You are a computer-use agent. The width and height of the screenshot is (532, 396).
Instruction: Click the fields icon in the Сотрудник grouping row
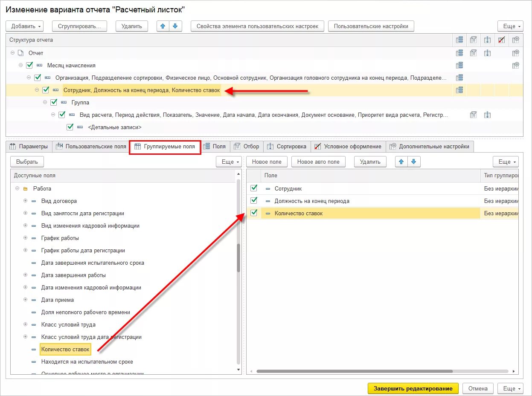pyautogui.click(x=459, y=90)
